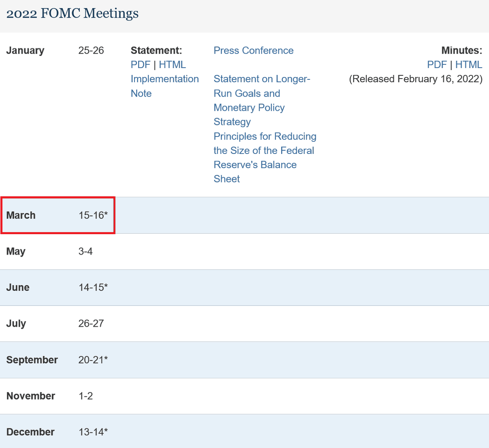
Task: Click the "(Released February 16, 2022)" text
Action: pos(416,79)
